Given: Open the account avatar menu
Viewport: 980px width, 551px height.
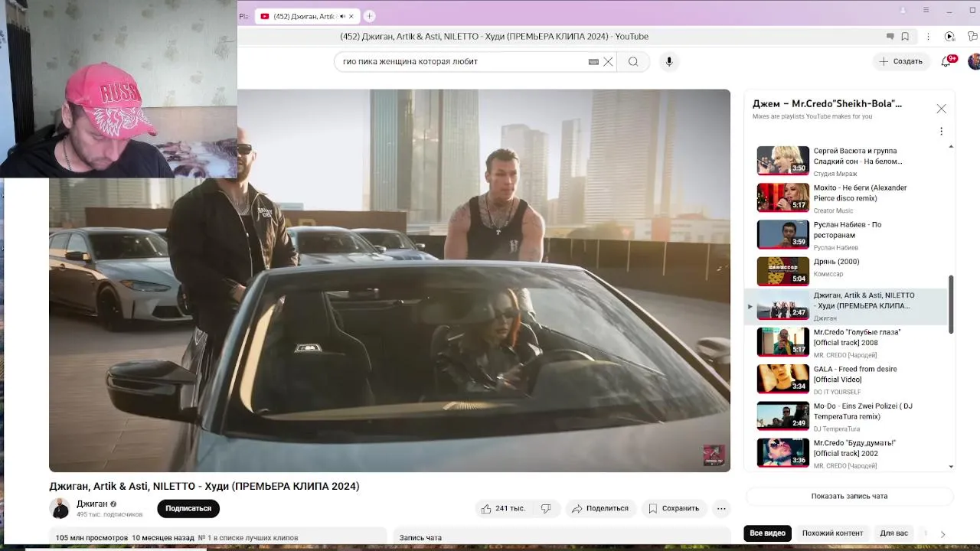Looking at the screenshot, I should pyautogui.click(x=974, y=61).
